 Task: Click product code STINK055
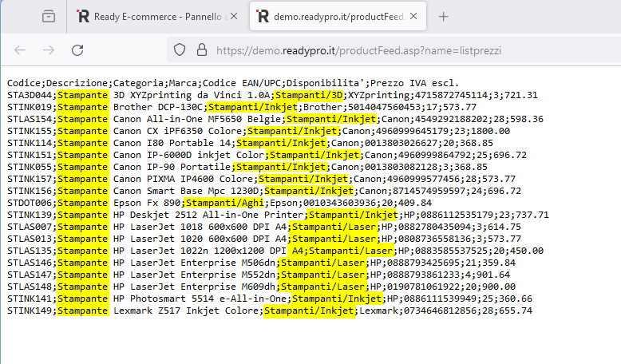[x=30, y=167]
